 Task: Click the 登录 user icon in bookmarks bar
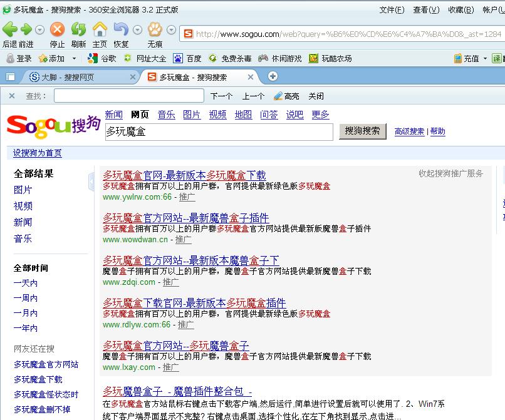click(x=10, y=58)
